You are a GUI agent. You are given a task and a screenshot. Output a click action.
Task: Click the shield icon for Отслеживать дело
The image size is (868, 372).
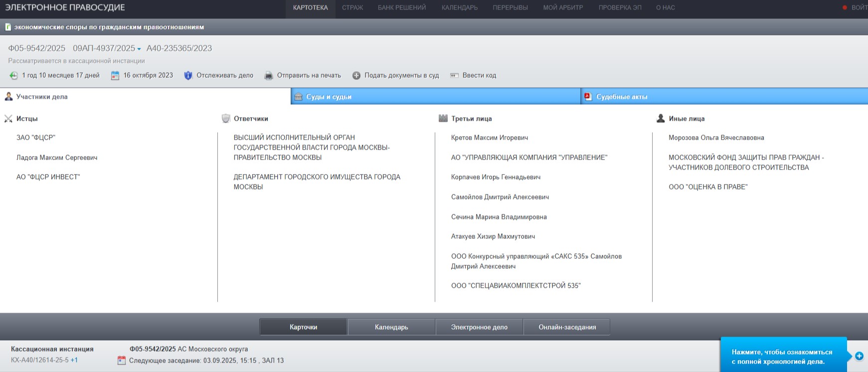coord(188,76)
